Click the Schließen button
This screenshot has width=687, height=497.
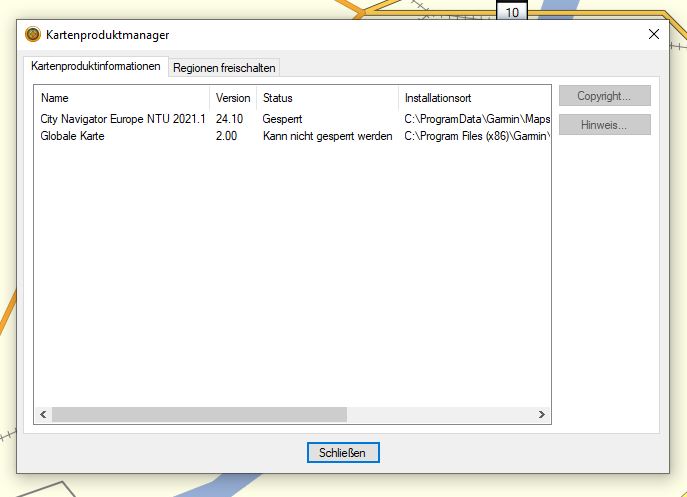343,453
